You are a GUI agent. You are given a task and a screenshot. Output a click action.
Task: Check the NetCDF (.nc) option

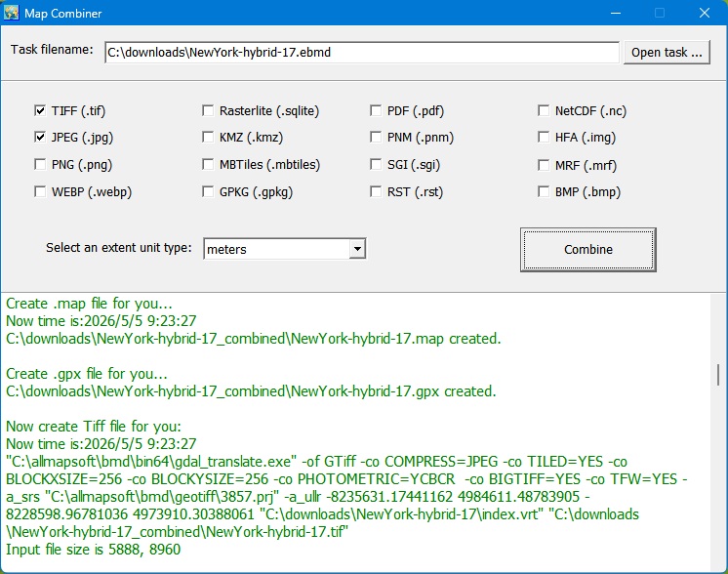coord(544,110)
